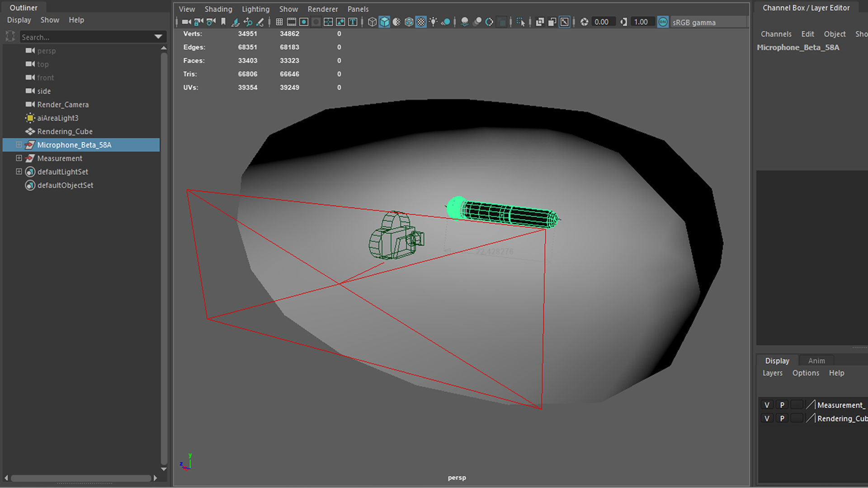This screenshot has width=868, height=488.
Task: Click the use all lights bulb icon
Action: click(x=433, y=22)
